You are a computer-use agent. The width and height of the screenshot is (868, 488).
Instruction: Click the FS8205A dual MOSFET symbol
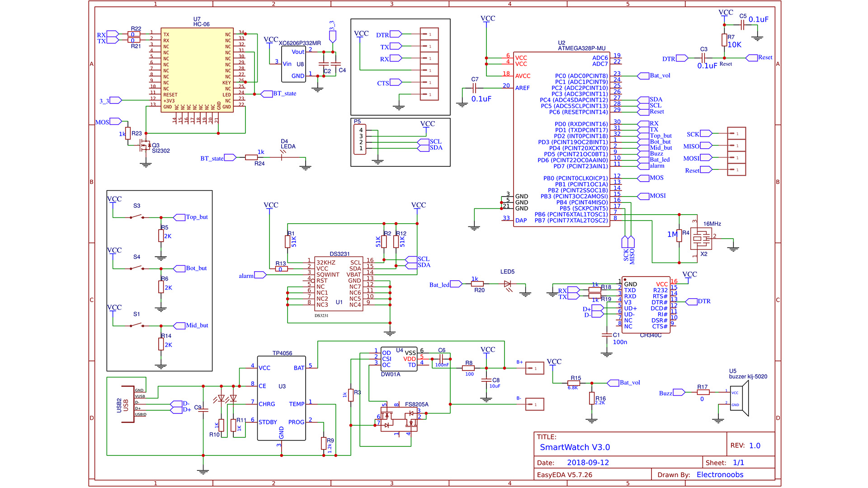click(399, 420)
